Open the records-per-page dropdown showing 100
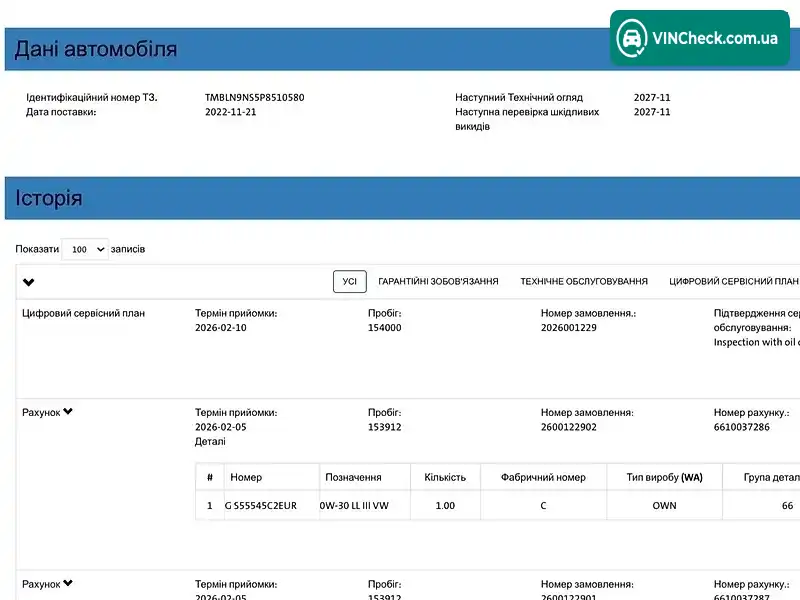Viewport: 800px width, 600px height. point(85,249)
